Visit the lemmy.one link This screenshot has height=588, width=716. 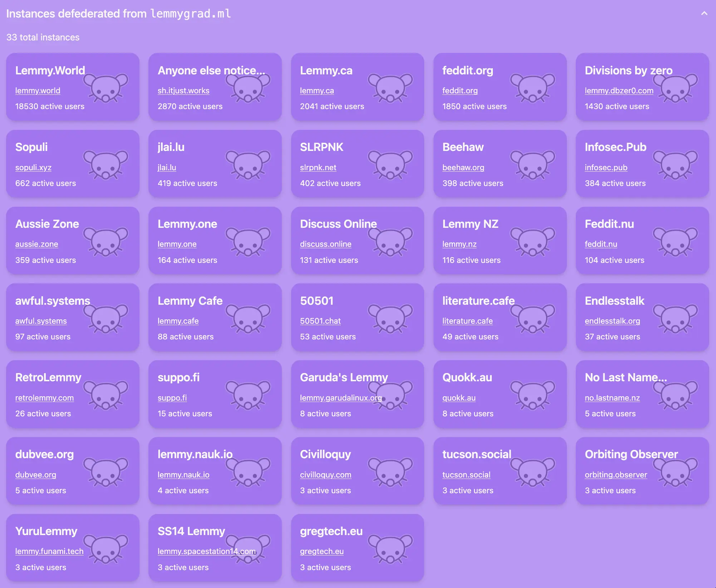click(177, 244)
